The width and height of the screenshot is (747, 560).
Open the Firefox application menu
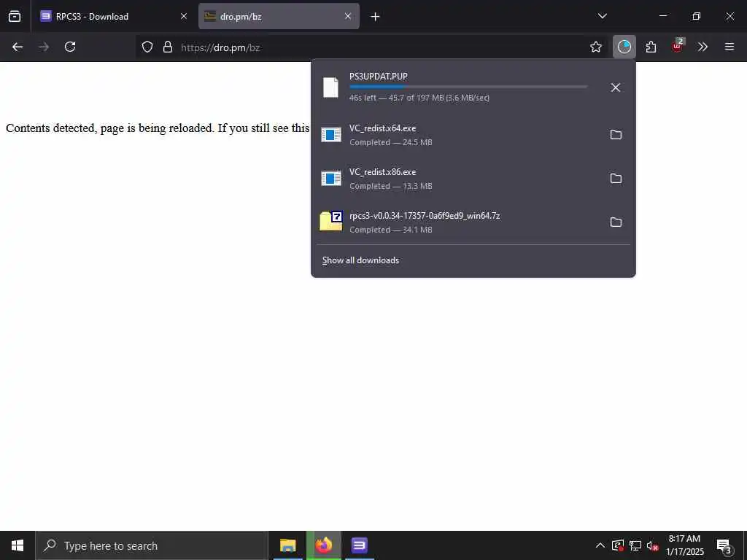coord(729,47)
